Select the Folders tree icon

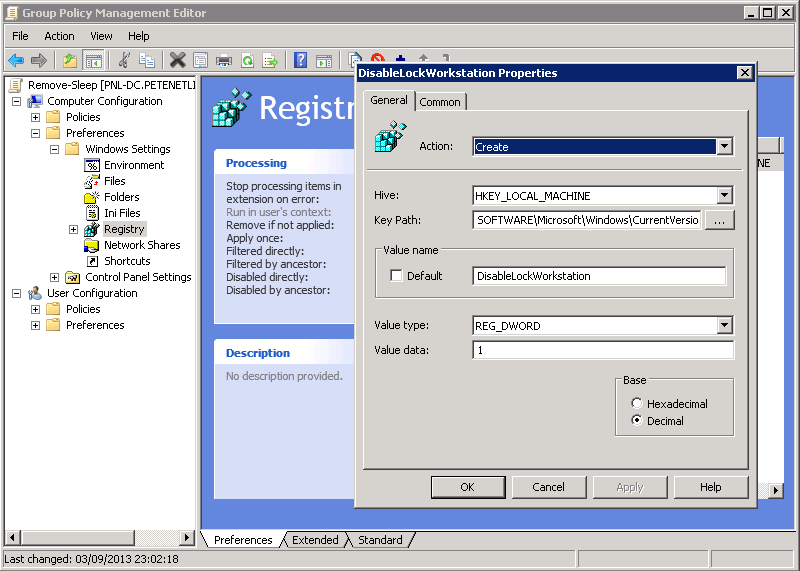[92, 197]
